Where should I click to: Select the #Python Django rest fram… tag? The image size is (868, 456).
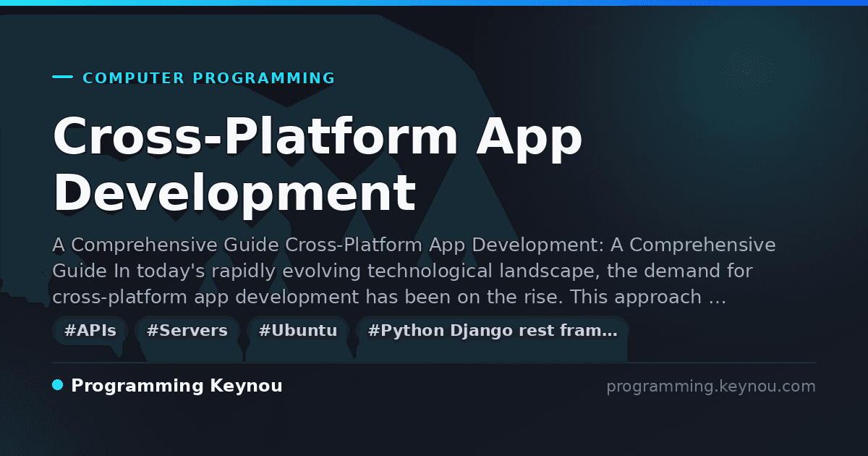[493, 331]
